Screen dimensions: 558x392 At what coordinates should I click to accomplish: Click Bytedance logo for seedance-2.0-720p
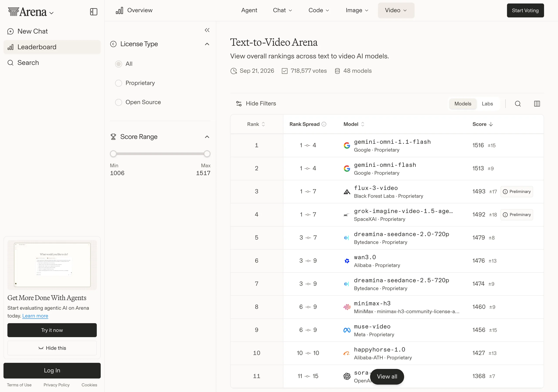347,238
